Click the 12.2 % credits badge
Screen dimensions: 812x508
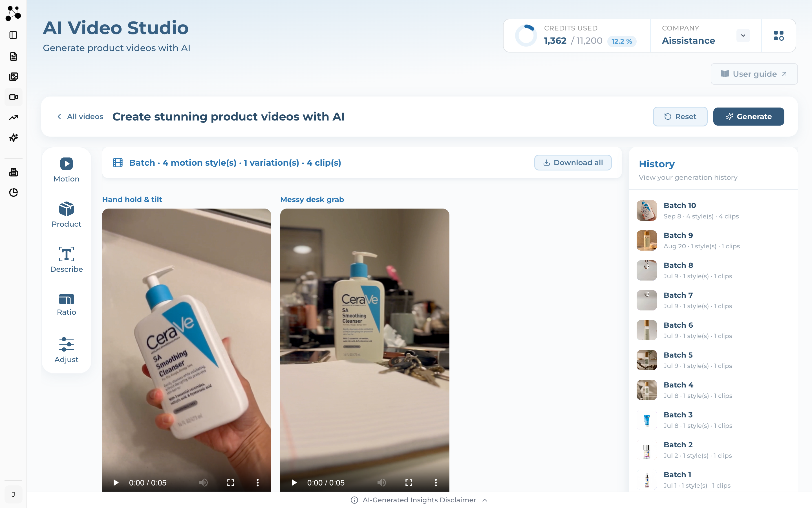point(621,41)
